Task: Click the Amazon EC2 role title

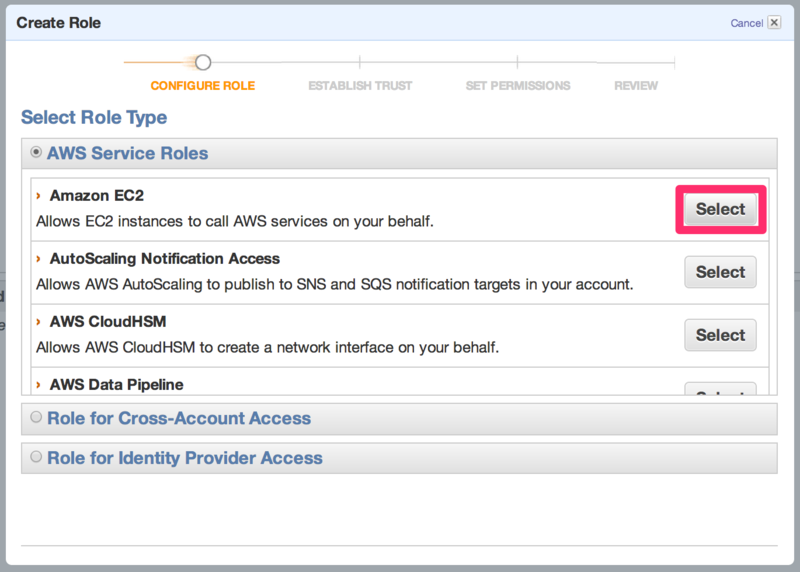Action: click(97, 195)
